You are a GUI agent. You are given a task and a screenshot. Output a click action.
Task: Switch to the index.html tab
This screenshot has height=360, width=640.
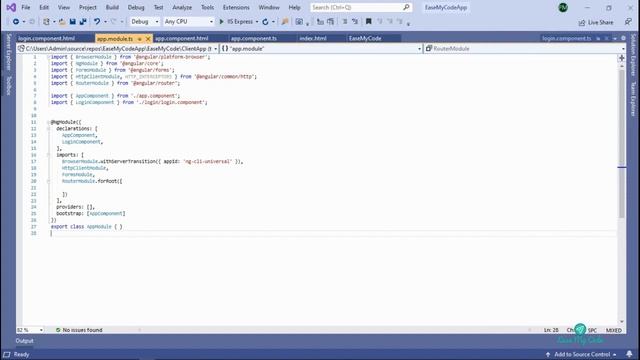pyautogui.click(x=313, y=38)
